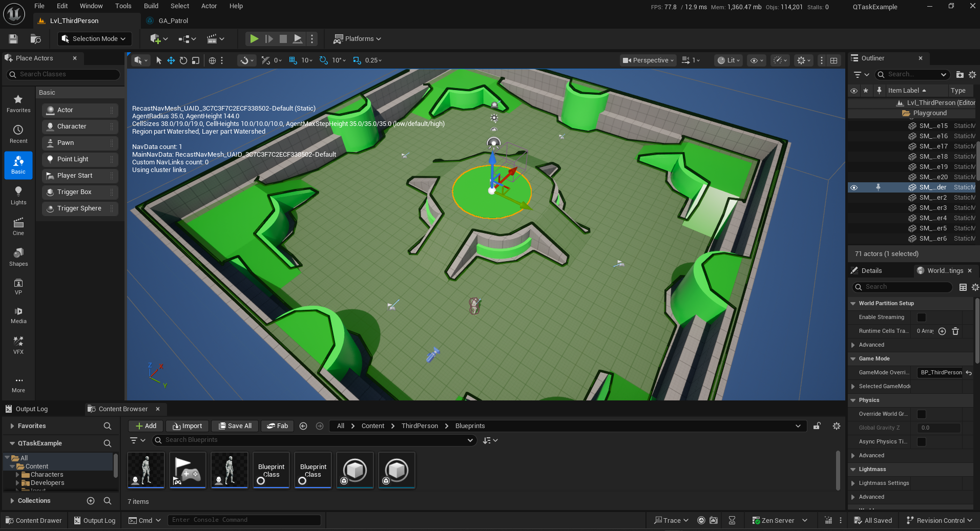Toggle the Override World Gravity checkbox
This screenshot has height=531, width=980.
922,414
